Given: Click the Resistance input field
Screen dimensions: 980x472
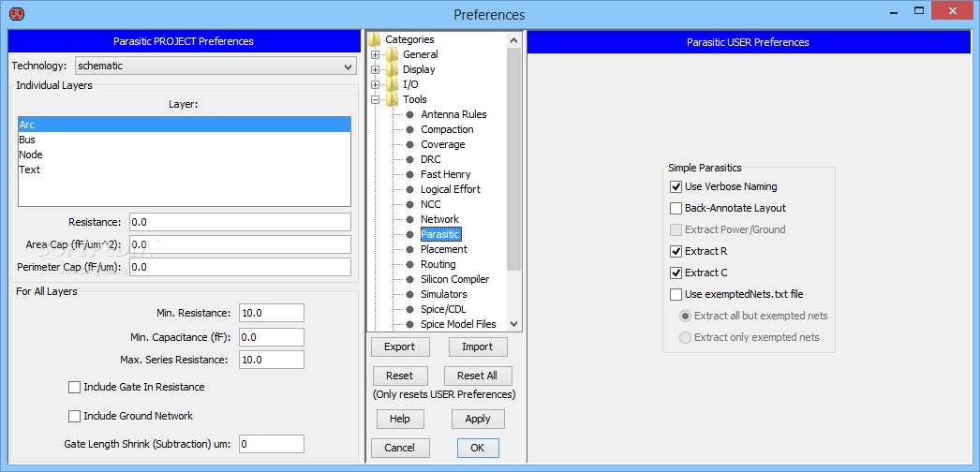Looking at the screenshot, I should 240,222.
